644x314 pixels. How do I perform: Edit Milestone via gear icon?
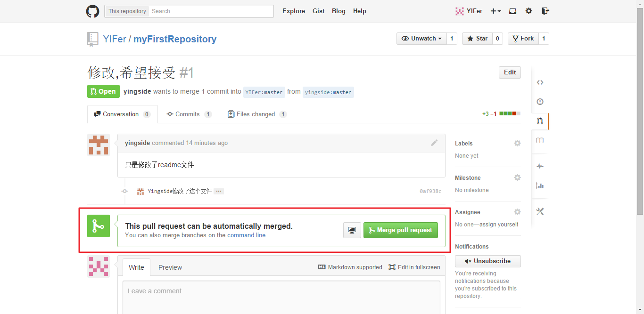[x=517, y=177]
